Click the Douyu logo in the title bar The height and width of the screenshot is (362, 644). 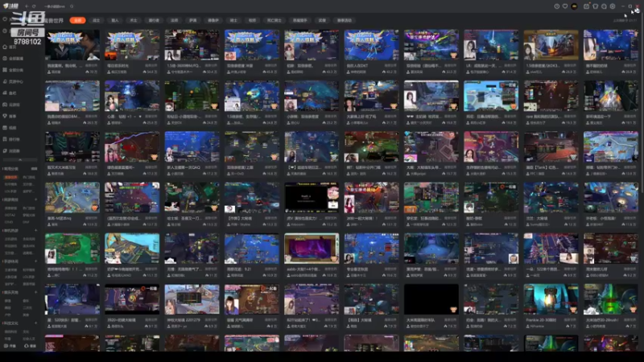click(10, 6)
